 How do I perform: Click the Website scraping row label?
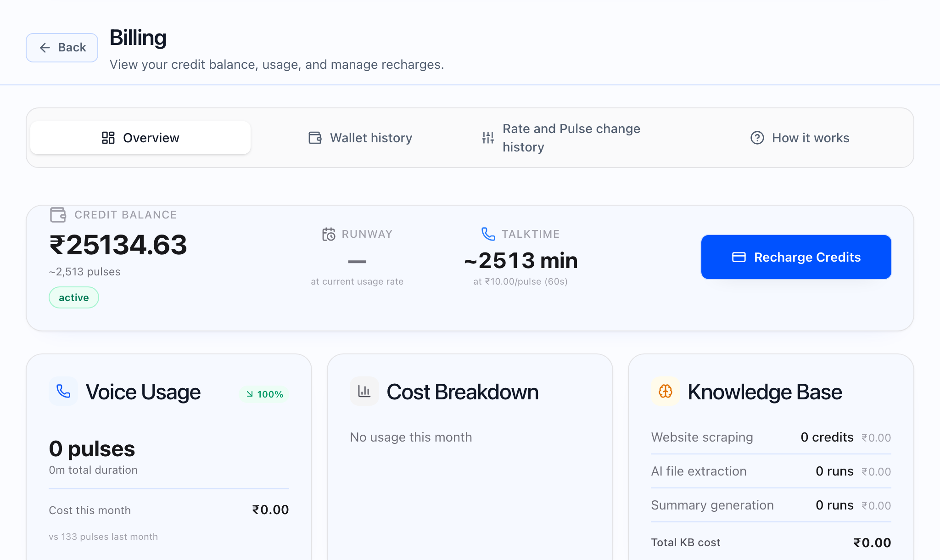pyautogui.click(x=702, y=437)
